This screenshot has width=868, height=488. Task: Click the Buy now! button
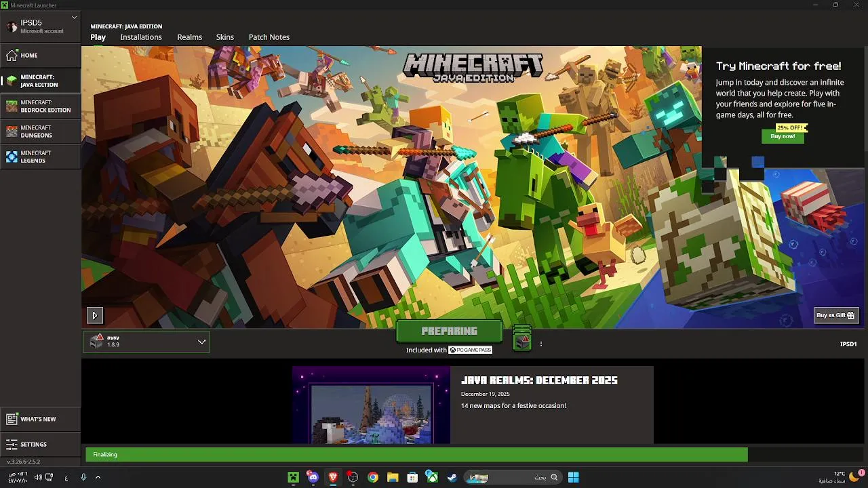click(783, 136)
